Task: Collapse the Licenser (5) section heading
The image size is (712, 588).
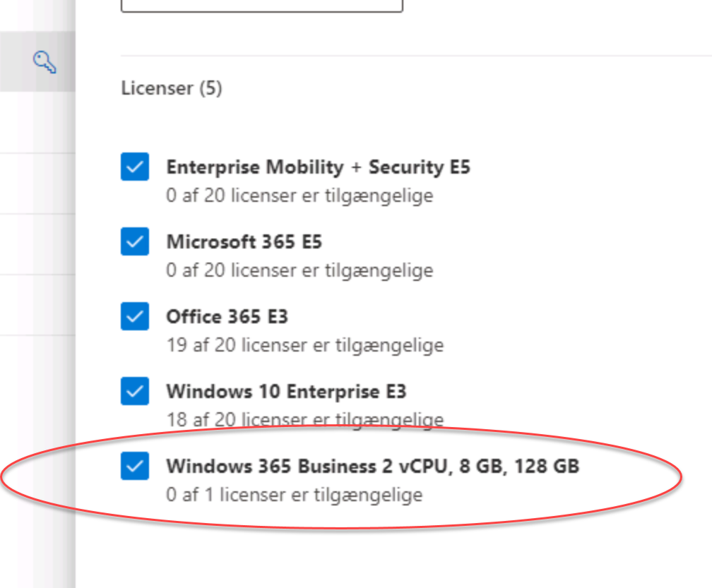Action: pos(171,88)
